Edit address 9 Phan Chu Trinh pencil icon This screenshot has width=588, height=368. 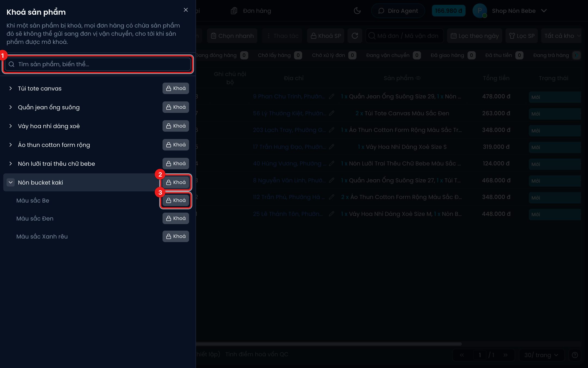point(332,96)
